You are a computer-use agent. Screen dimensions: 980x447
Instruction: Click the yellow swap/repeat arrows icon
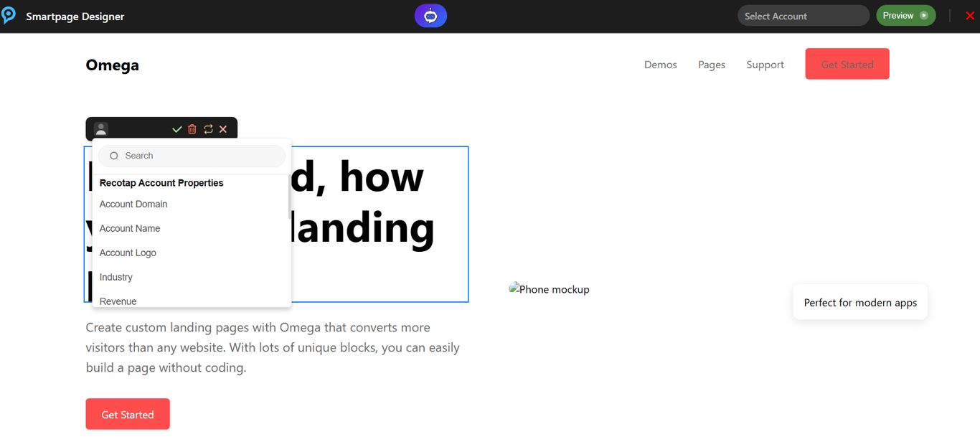(x=208, y=129)
